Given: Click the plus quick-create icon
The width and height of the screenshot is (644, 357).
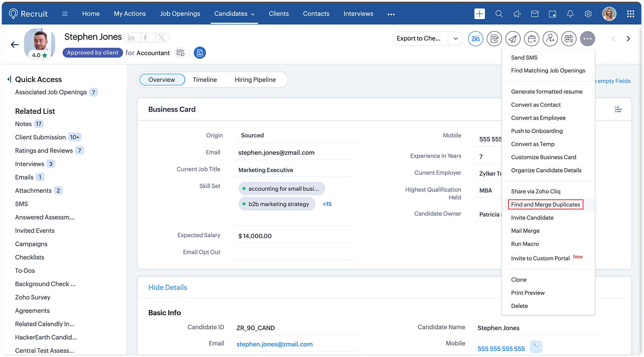Looking at the screenshot, I should (479, 14).
